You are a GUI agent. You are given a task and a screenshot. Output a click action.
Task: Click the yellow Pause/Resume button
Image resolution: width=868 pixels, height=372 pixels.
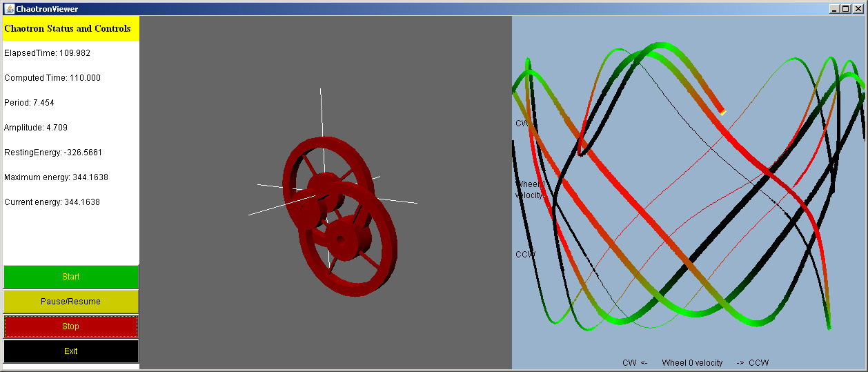[70, 302]
